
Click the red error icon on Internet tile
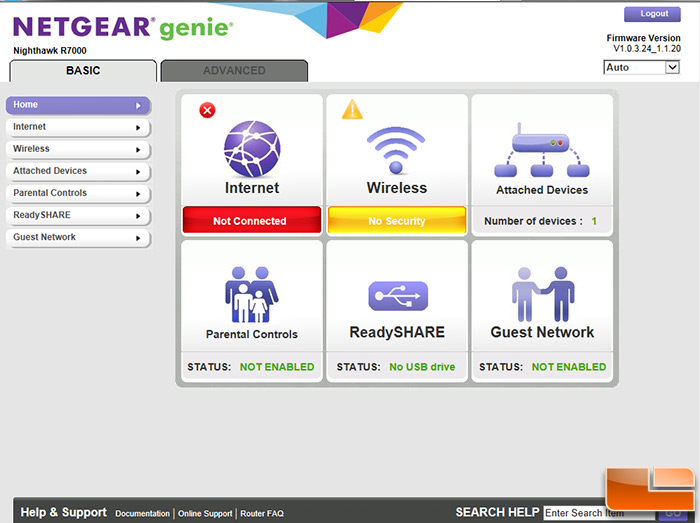207,110
